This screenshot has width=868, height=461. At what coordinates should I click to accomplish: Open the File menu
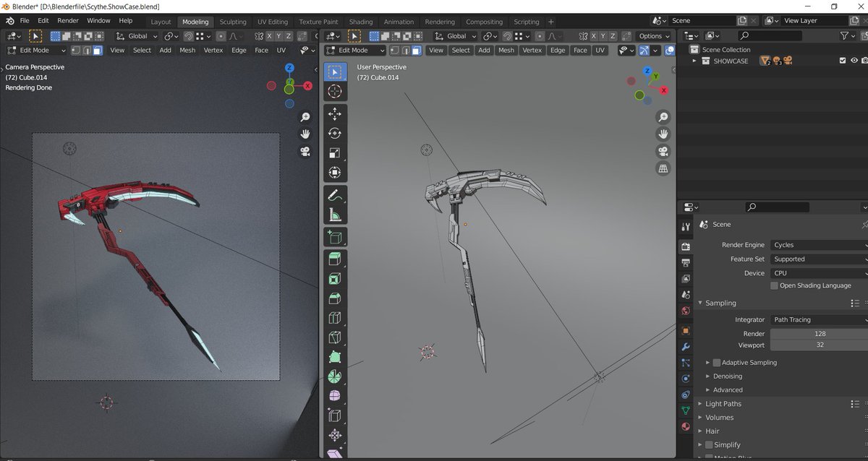[25, 21]
